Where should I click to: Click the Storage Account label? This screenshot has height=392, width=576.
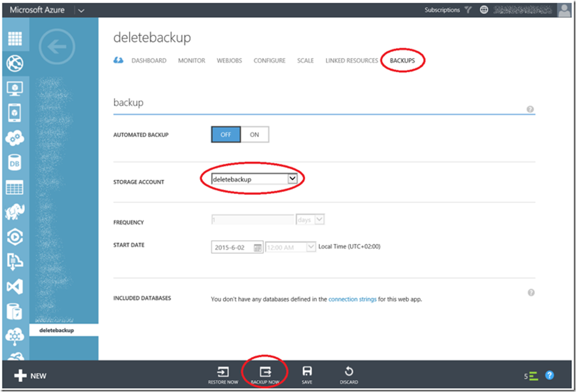tap(138, 182)
